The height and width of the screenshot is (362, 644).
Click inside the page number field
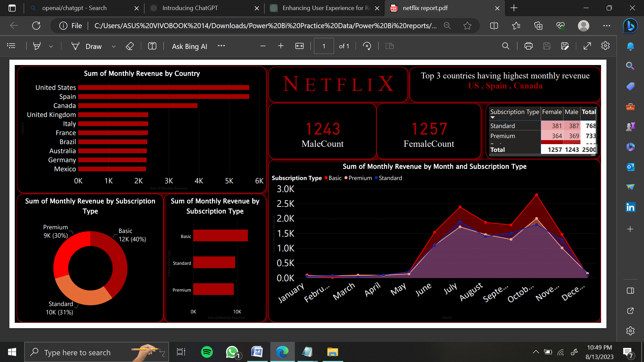tap(324, 46)
